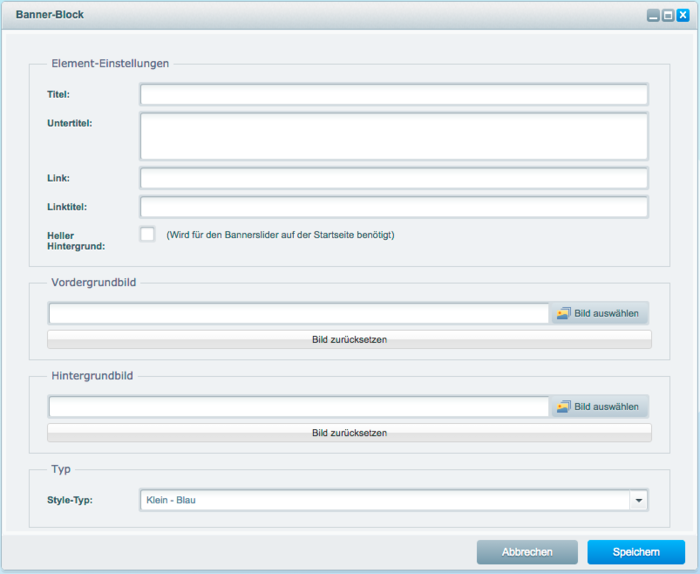The image size is (700, 574).
Task: Click the Banner-Block title bar
Action: pos(300,16)
